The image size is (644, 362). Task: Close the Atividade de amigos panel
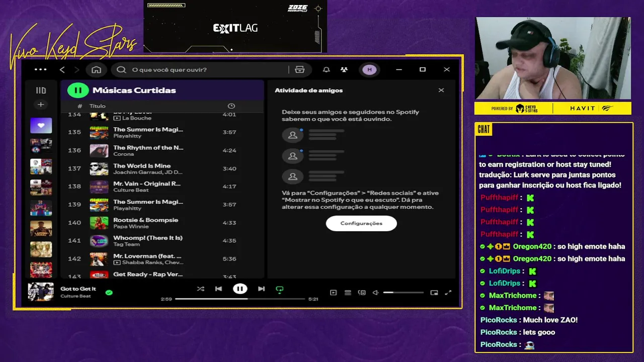pos(441,90)
